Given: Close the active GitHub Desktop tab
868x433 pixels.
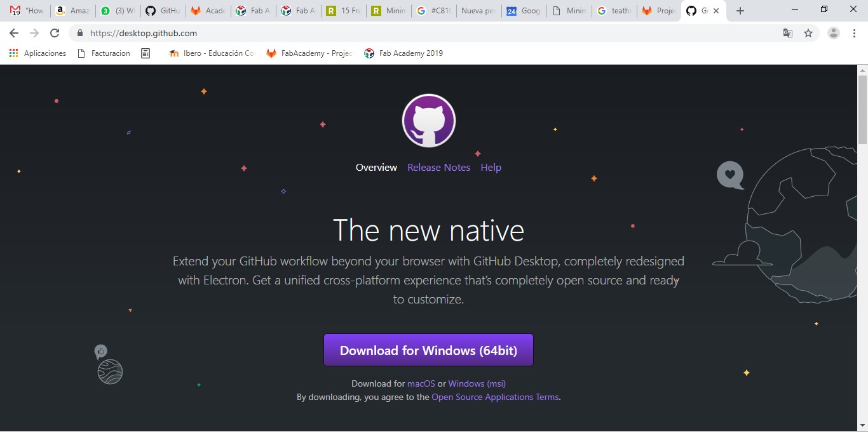Looking at the screenshot, I should click(x=716, y=11).
